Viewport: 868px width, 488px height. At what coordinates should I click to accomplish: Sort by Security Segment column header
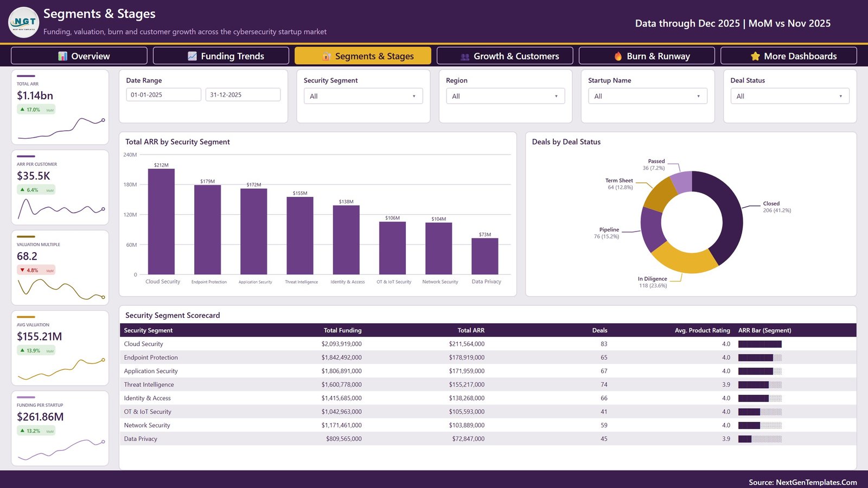pyautogui.click(x=148, y=330)
